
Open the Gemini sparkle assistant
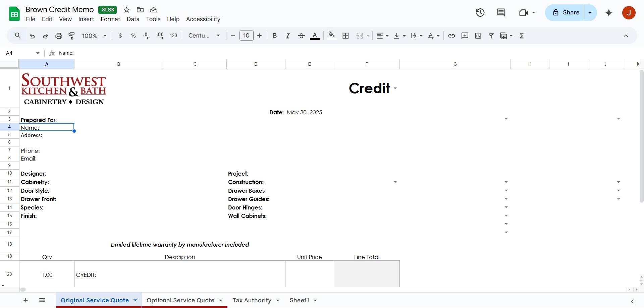tap(609, 13)
